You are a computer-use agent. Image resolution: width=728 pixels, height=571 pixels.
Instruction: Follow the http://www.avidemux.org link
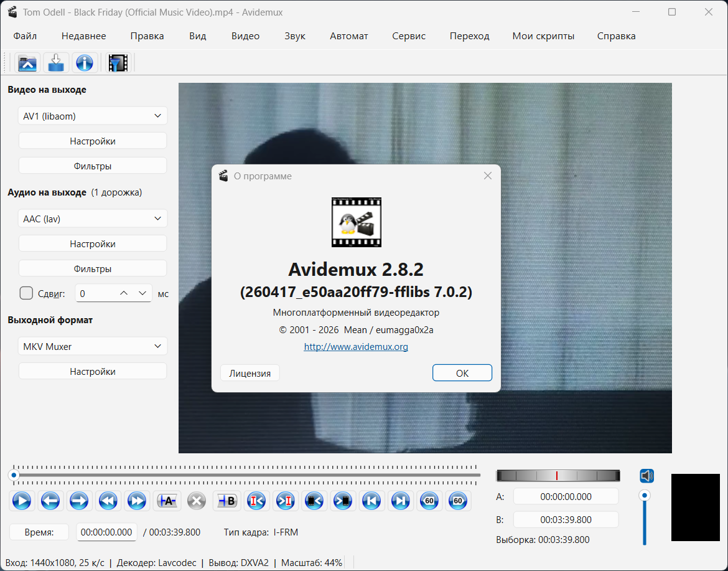[356, 347]
